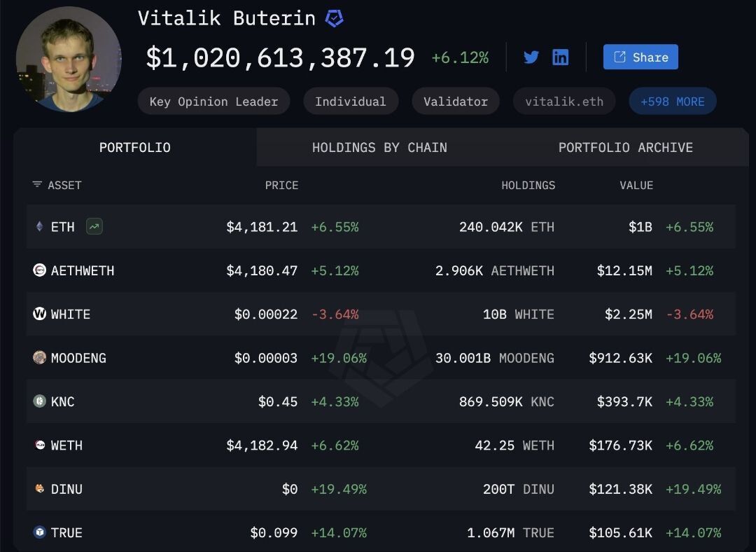Click the Key Opinion Leader tag

pos(213,102)
